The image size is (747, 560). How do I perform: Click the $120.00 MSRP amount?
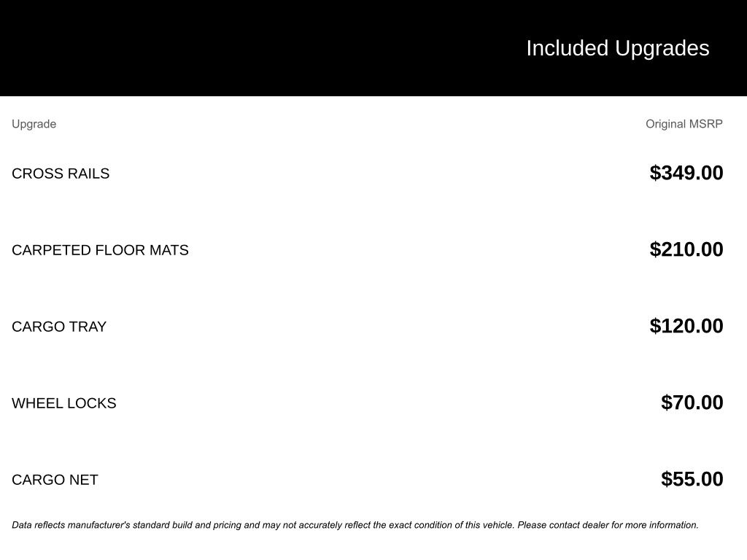686,326
